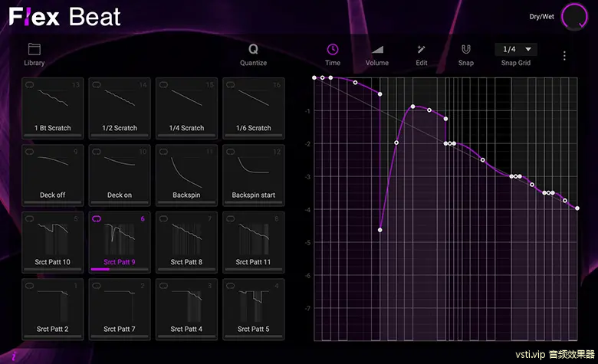Select the curve's first node
This screenshot has height=364, width=598.
(x=314, y=77)
